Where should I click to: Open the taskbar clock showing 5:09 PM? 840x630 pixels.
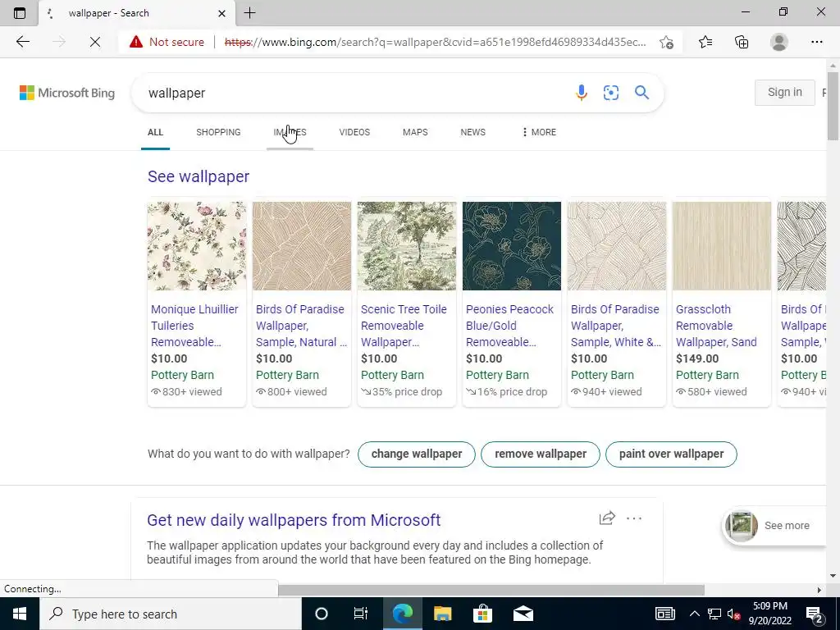(x=770, y=614)
